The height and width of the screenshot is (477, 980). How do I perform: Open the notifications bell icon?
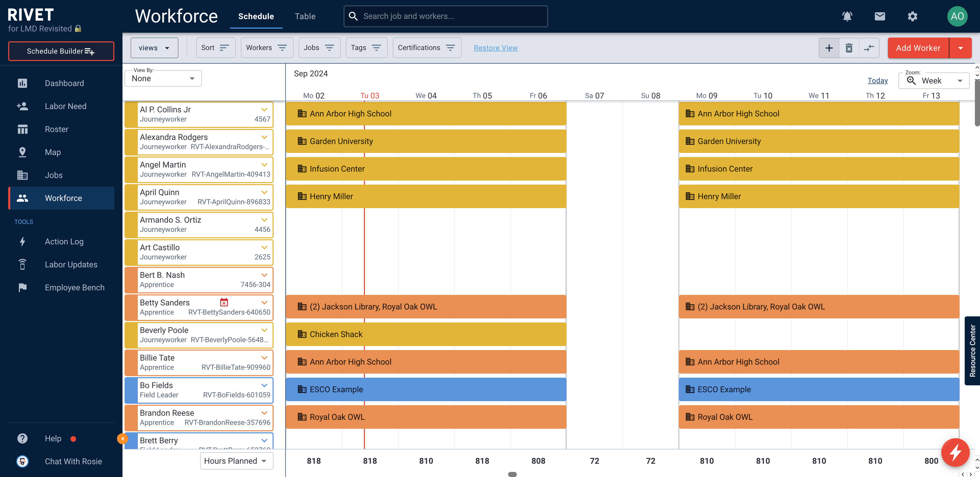[847, 16]
